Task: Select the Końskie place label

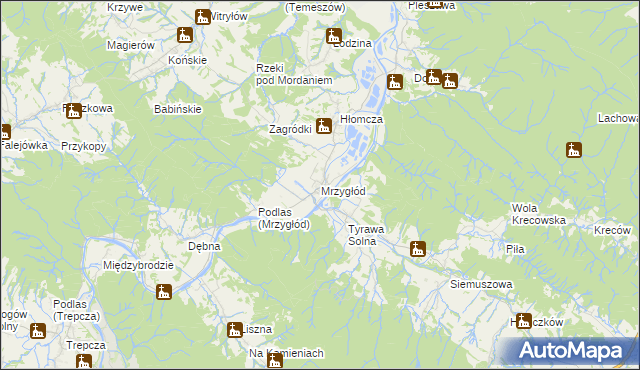Action: coord(187,60)
